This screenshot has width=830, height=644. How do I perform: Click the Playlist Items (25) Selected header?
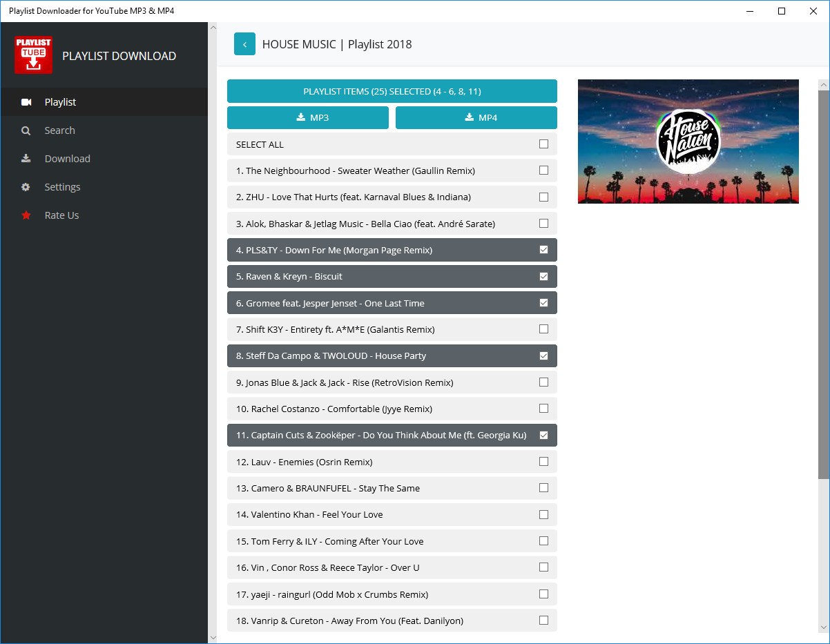[x=392, y=91]
